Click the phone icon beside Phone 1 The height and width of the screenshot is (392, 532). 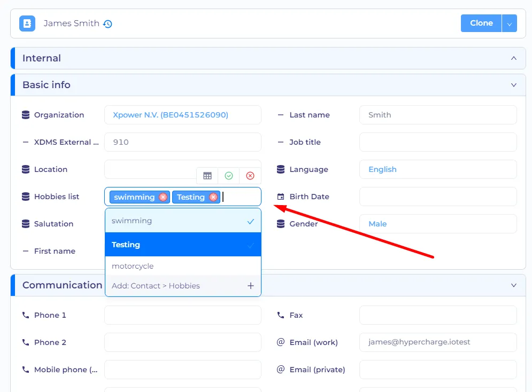coord(26,315)
